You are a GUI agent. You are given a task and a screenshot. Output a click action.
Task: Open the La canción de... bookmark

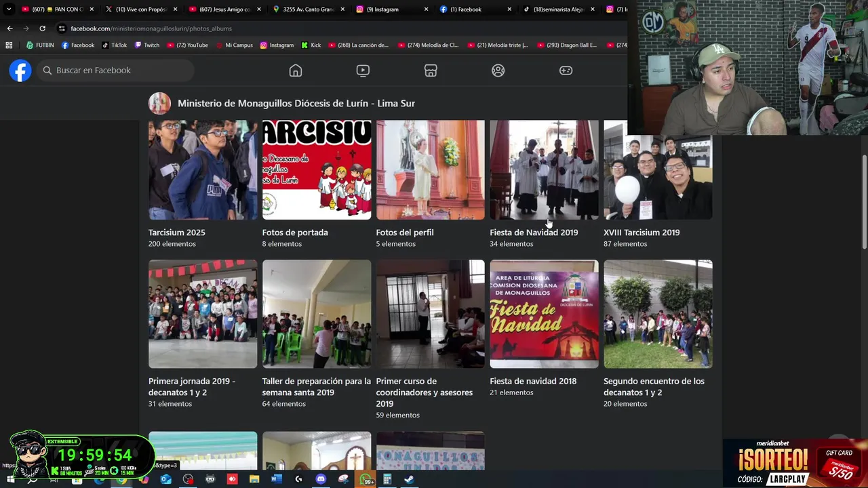point(358,45)
